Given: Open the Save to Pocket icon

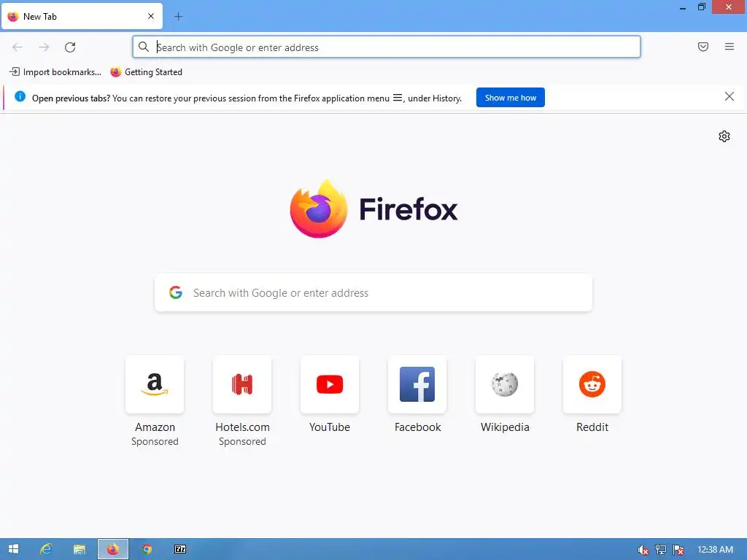Looking at the screenshot, I should click(703, 47).
